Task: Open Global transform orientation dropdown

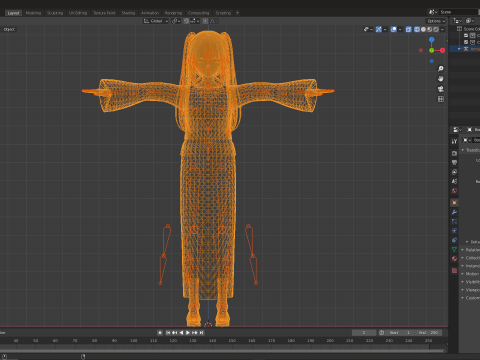Action: pos(156,21)
